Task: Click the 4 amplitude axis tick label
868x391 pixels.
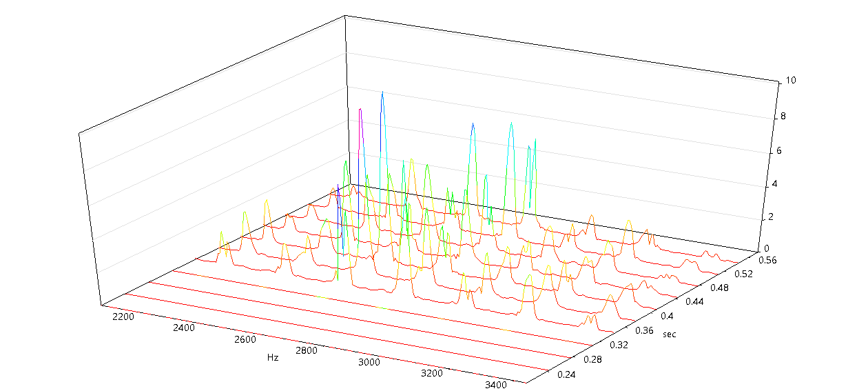Action: 774,184
